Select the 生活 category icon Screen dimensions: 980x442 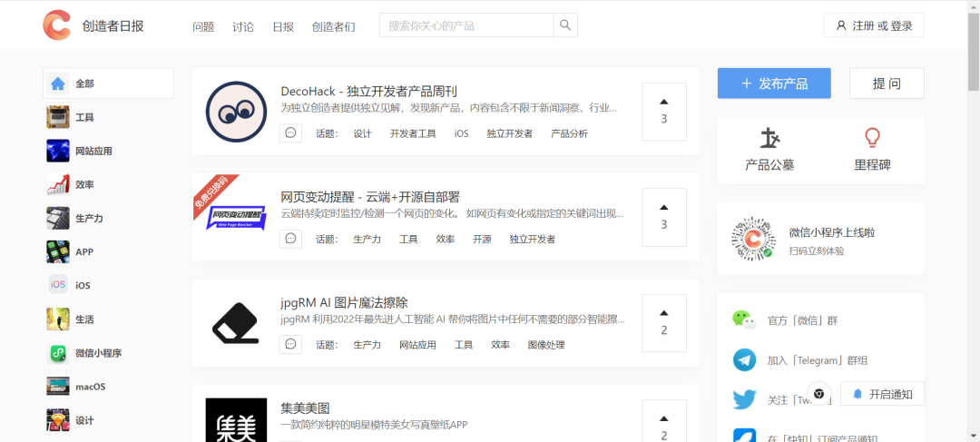(58, 319)
